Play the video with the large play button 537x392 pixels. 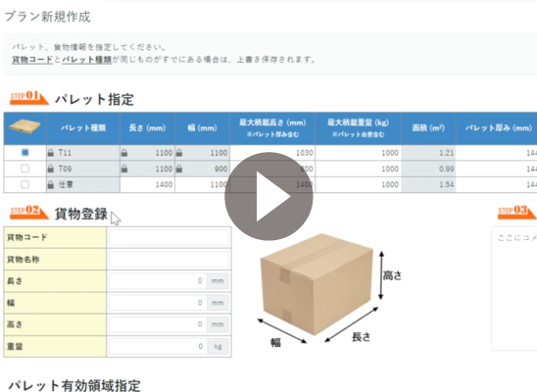[268, 197]
